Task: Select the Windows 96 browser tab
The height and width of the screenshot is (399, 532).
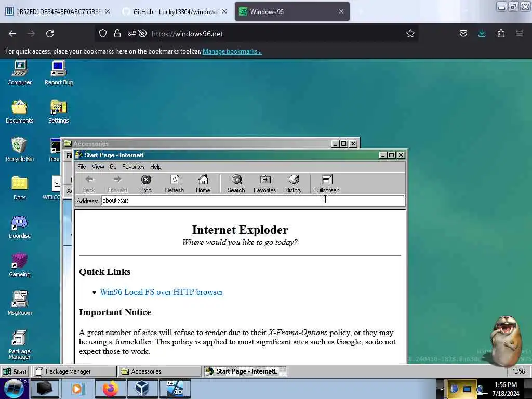Action: point(292,11)
